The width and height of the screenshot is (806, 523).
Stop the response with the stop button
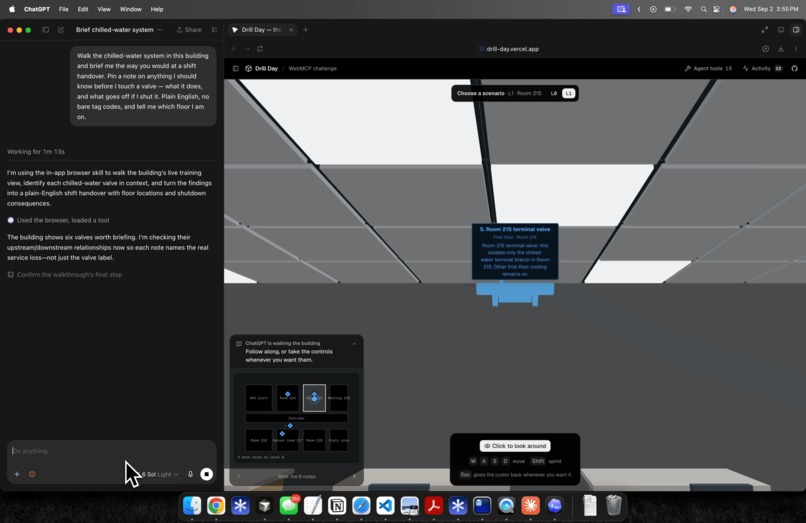pyautogui.click(x=207, y=474)
